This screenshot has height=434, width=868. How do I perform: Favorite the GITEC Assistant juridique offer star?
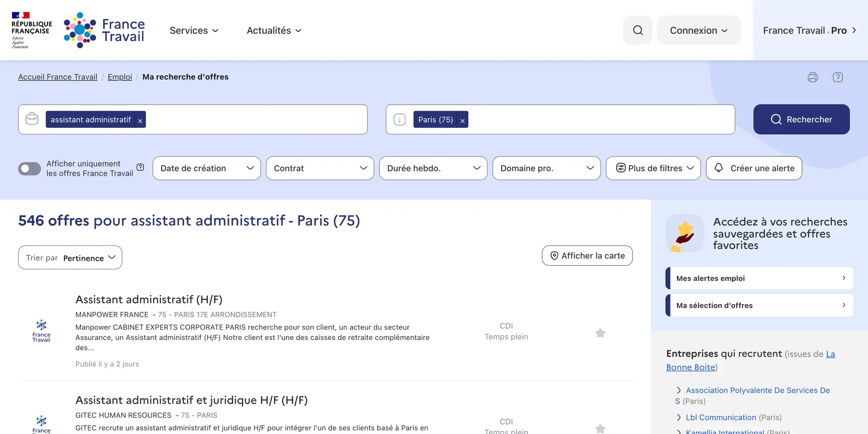click(x=600, y=429)
